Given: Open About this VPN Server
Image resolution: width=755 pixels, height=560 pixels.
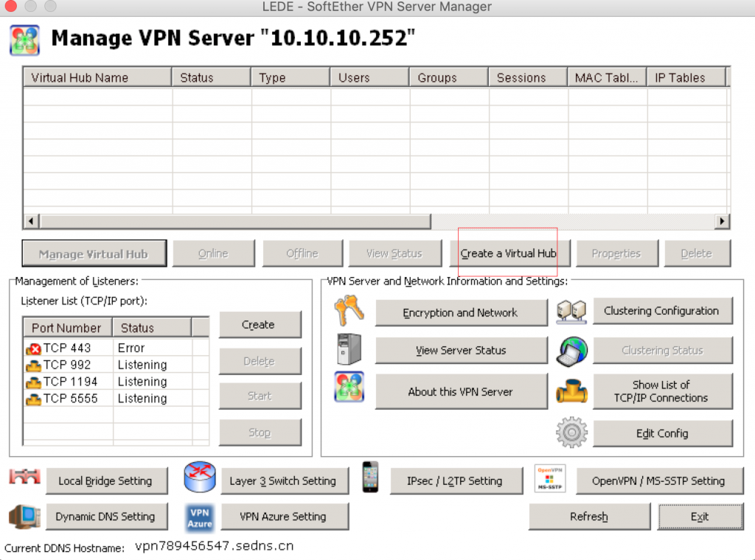Looking at the screenshot, I should tap(461, 391).
